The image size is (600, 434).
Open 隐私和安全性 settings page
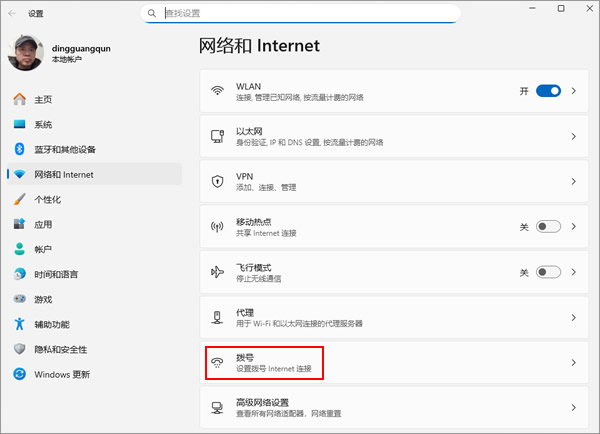(60, 349)
